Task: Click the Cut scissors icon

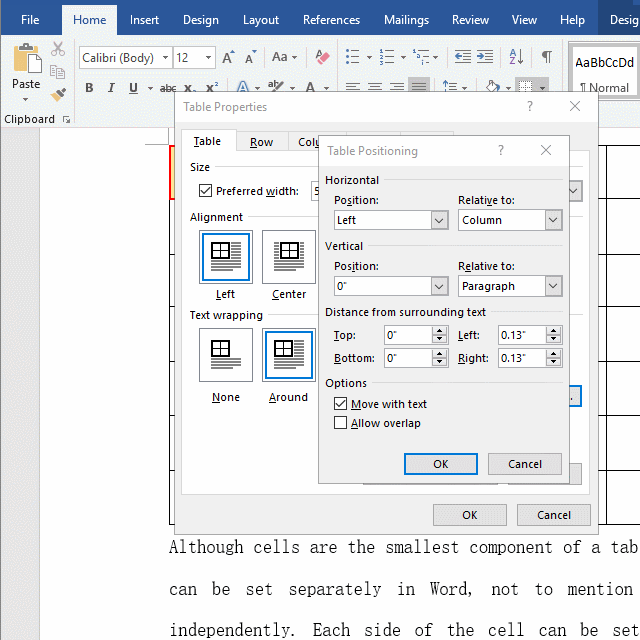Action: click(58, 49)
